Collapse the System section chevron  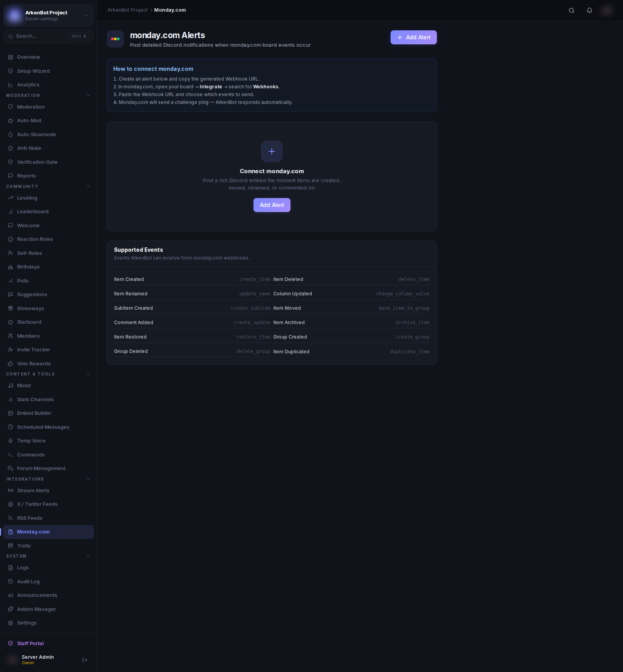88,556
